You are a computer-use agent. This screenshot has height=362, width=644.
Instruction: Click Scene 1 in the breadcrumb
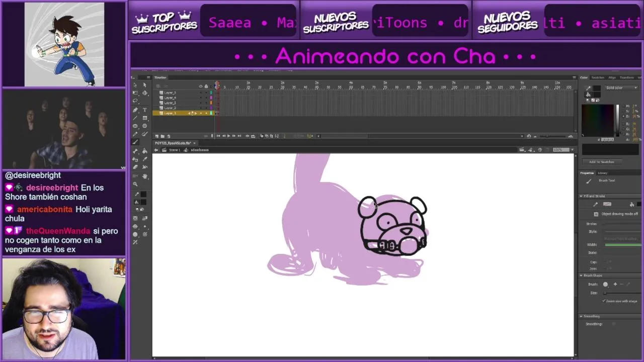click(174, 150)
